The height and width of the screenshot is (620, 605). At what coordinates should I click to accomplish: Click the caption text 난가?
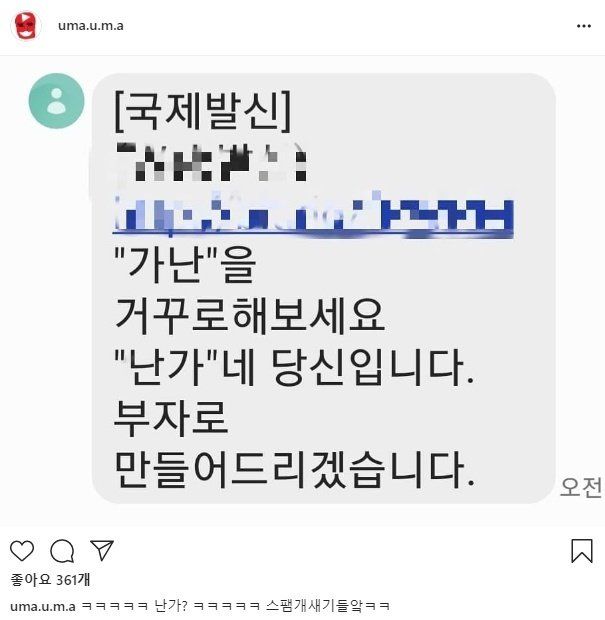click(171, 606)
